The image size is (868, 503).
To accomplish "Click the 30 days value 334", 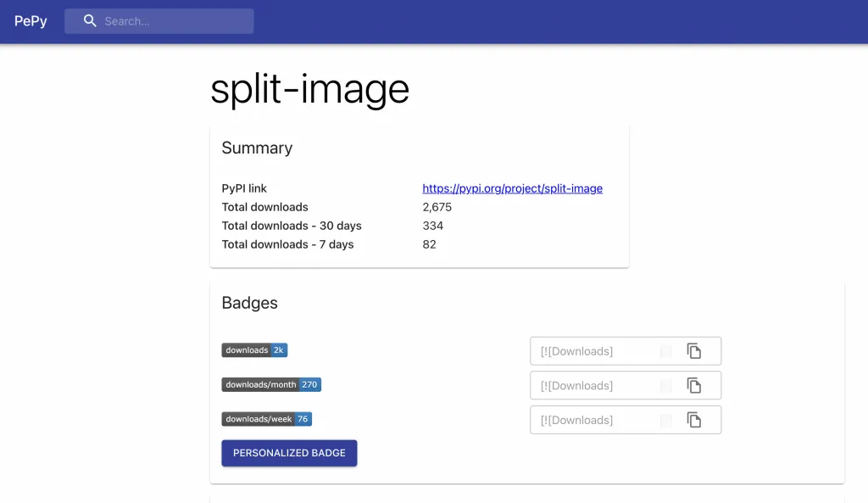I will click(433, 226).
